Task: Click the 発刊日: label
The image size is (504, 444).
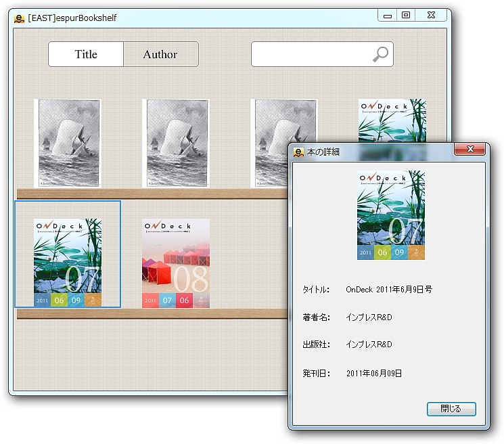Action: [317, 373]
